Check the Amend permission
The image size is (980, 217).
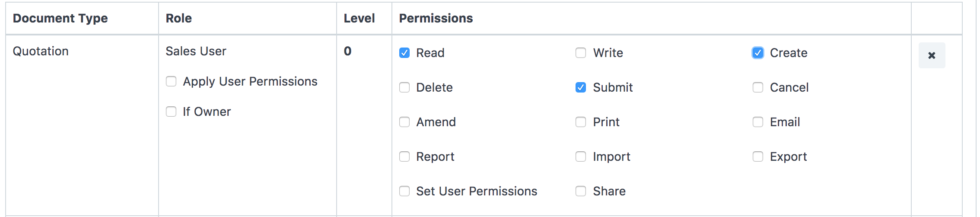(x=404, y=122)
